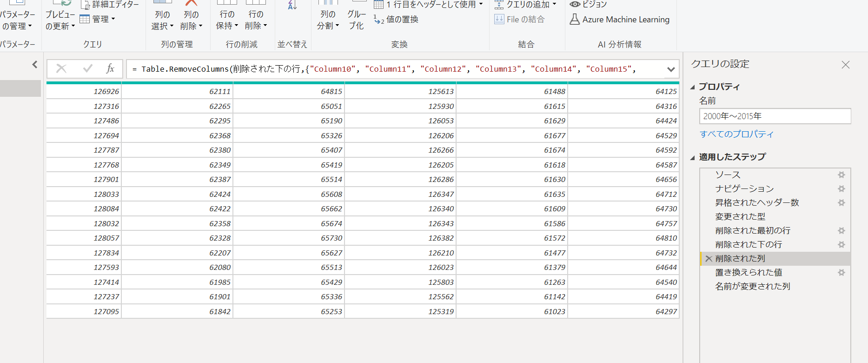Screen dimensions: 868x363
Task: Collapse the プロパティ section
Action: point(693,87)
